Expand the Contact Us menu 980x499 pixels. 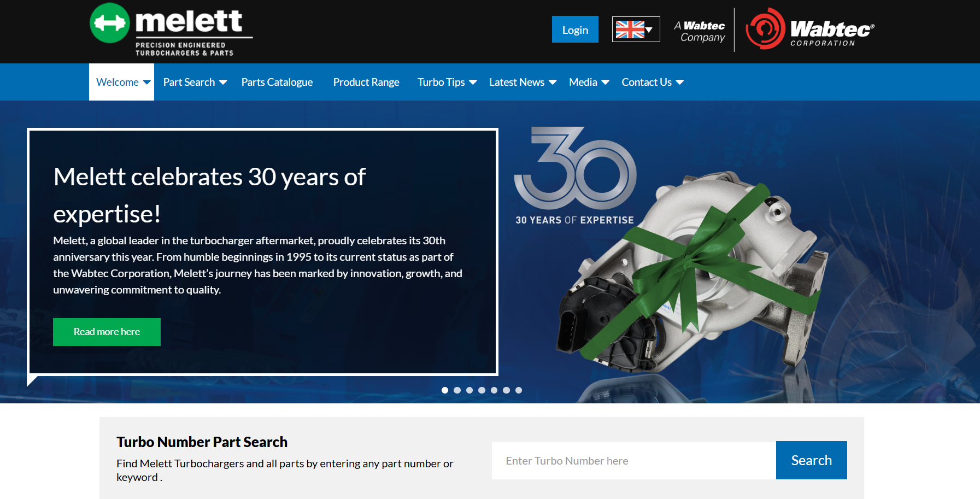pos(652,82)
